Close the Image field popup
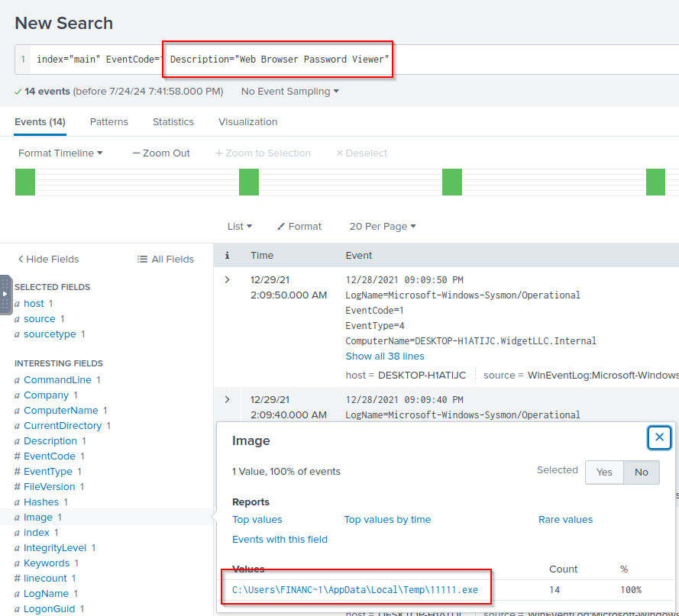Screen dimensions: 679x616 [659, 437]
